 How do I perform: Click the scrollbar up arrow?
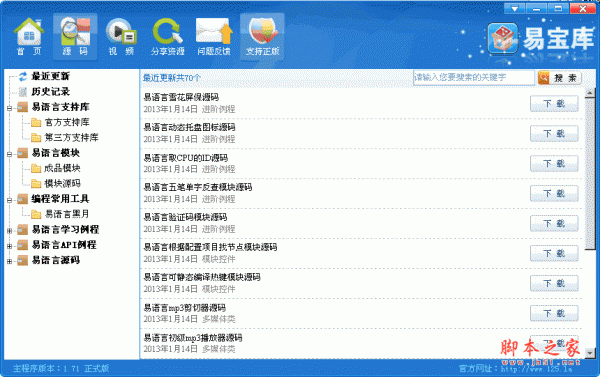point(590,92)
